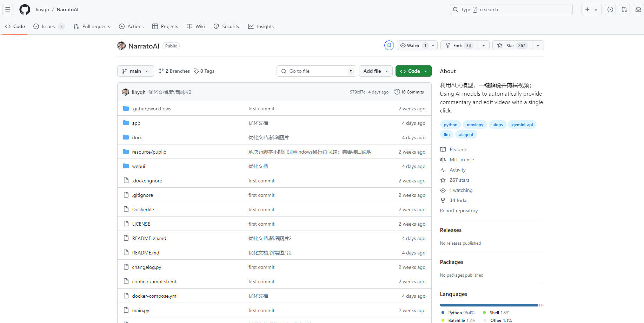Open the 10 Commits history
Image resolution: width=644 pixels, height=323 pixels.
click(x=409, y=92)
